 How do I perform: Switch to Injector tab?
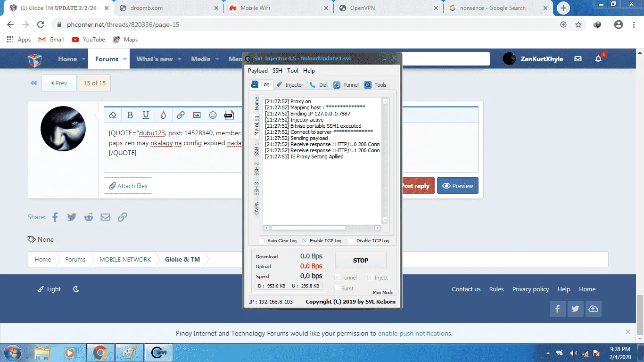[289, 85]
